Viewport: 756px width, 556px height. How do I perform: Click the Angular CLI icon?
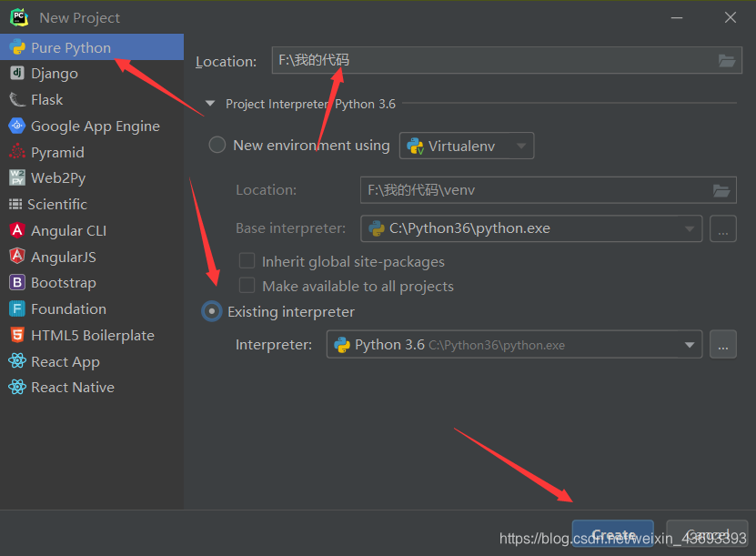pos(17,230)
